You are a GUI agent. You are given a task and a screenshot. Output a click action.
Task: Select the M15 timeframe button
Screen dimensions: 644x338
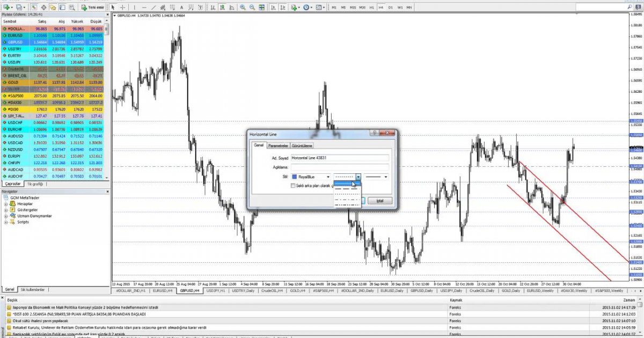click(353, 8)
